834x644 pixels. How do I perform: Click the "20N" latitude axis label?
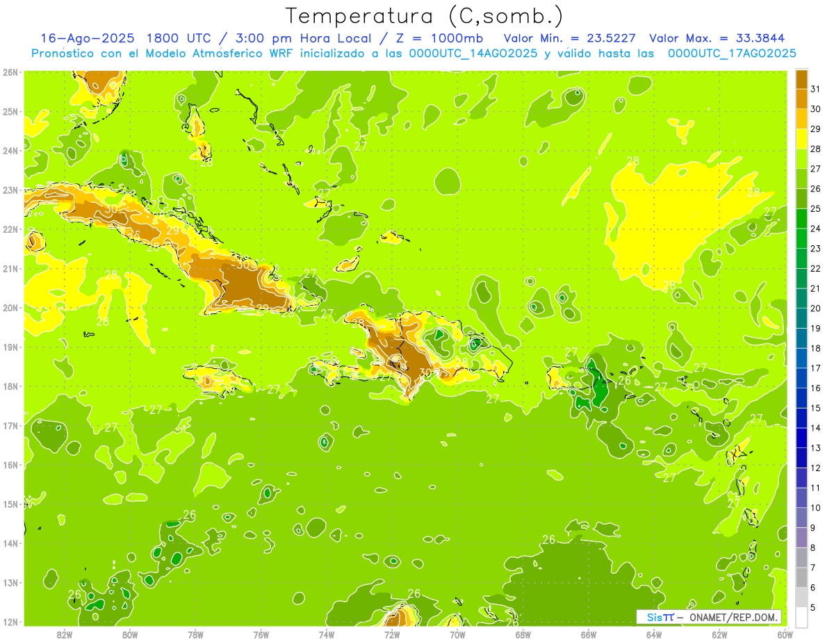[10, 308]
